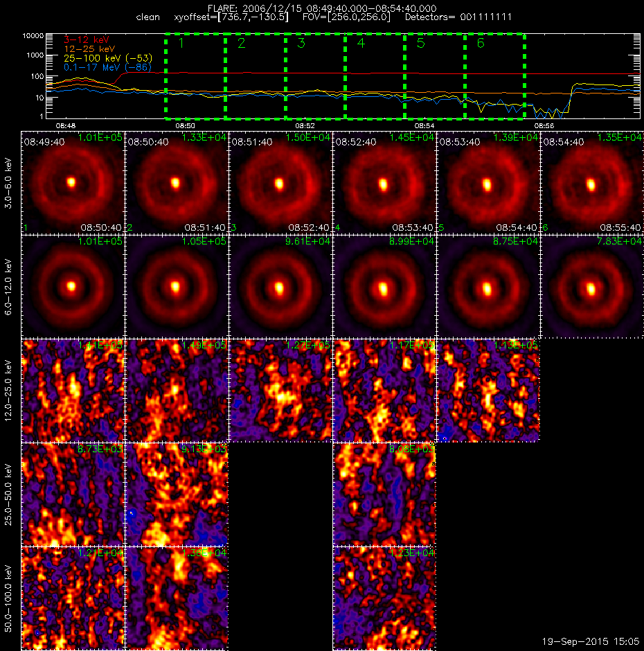644x651 pixels.
Task: Select the 3.0-6.0 keV image starting 08:54:40
Action: coord(591,183)
